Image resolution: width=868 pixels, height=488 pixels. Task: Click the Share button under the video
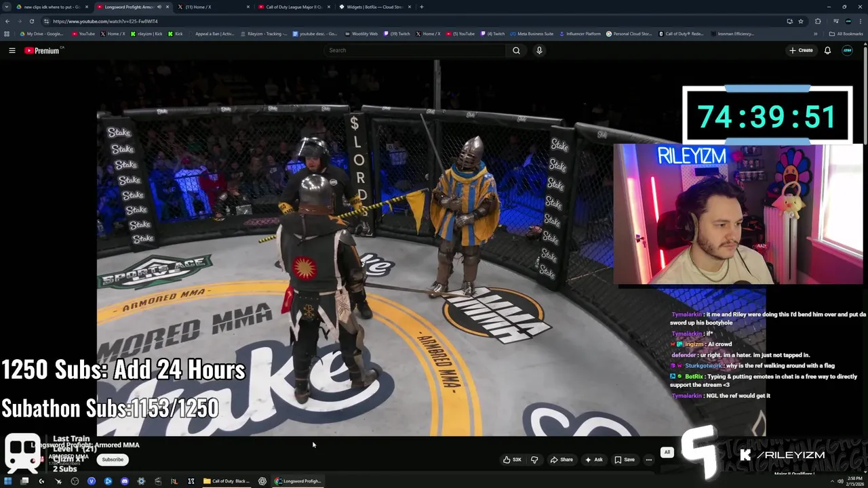click(x=561, y=460)
